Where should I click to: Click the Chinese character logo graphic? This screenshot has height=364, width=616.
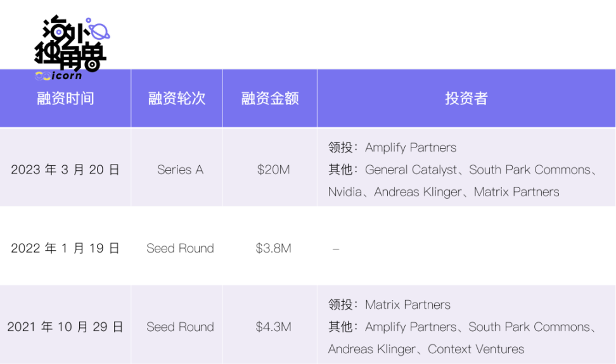(67, 44)
